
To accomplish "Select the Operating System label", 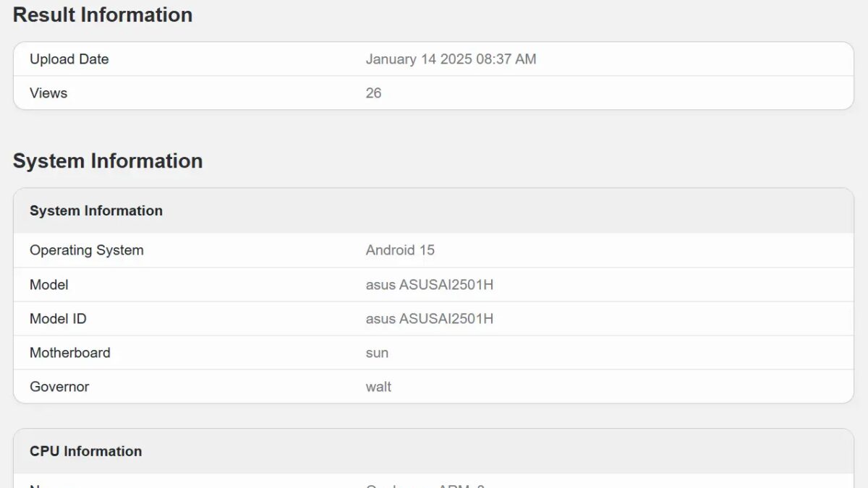I will click(x=86, y=250).
